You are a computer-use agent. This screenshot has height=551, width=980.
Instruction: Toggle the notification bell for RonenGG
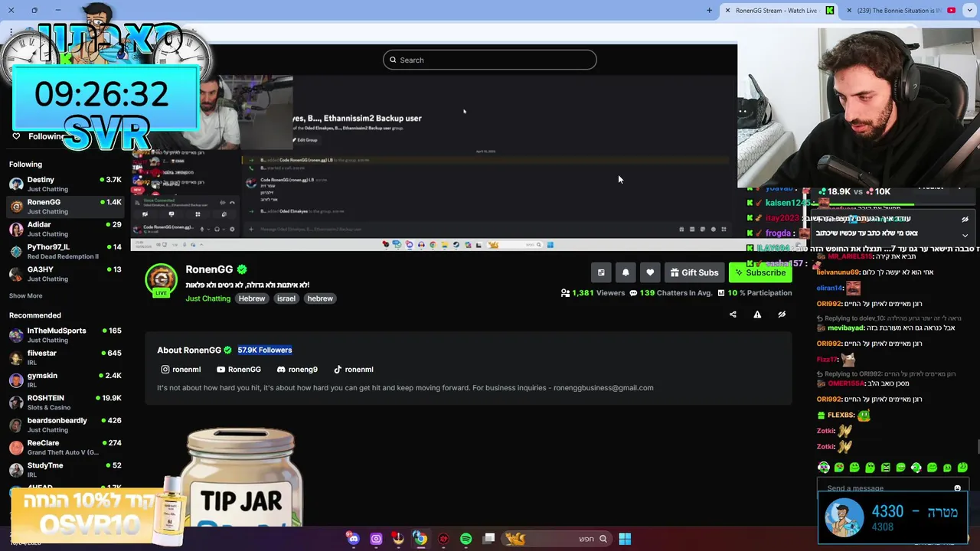pos(626,272)
